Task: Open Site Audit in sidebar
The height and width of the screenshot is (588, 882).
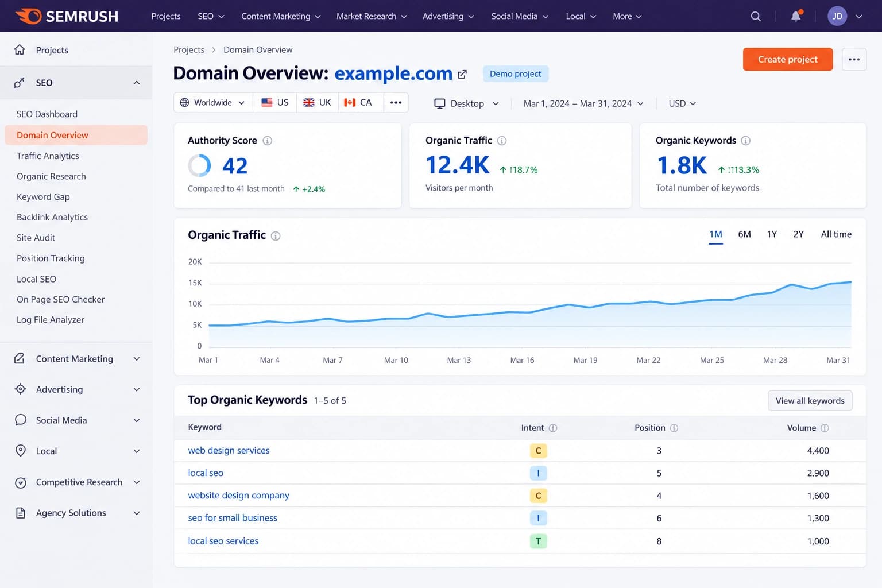Action: (36, 238)
